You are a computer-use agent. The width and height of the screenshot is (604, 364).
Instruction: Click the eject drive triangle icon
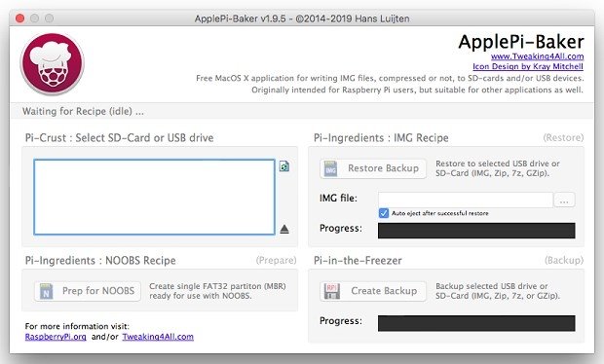point(284,230)
